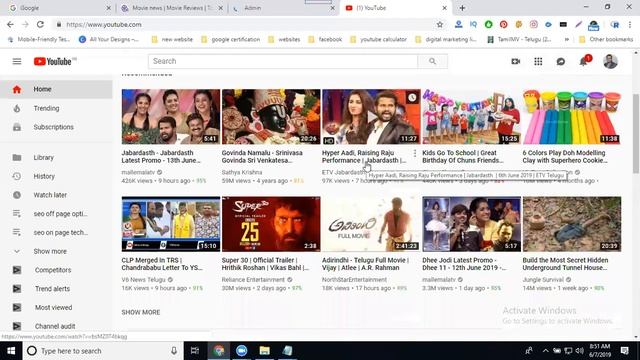Open the create video camera icon

click(x=516, y=61)
